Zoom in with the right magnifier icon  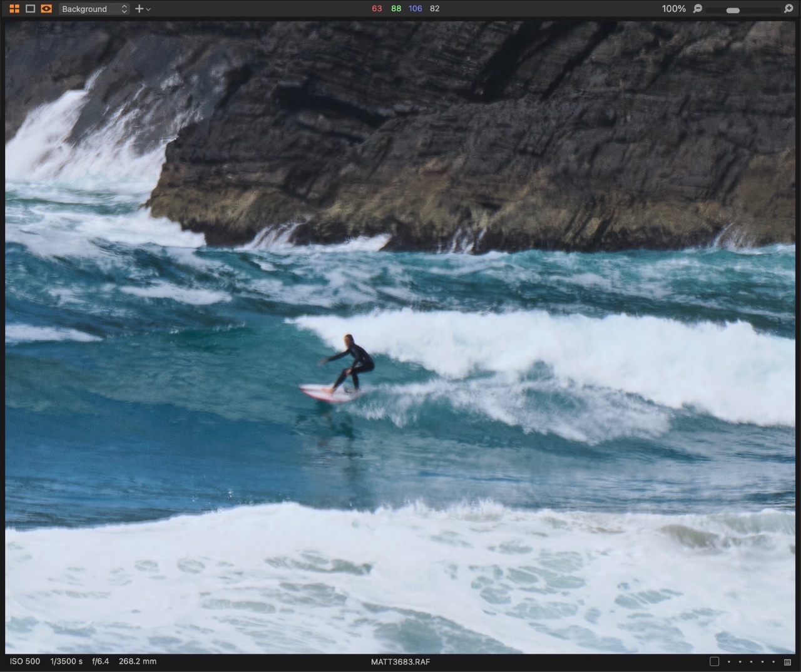click(788, 9)
